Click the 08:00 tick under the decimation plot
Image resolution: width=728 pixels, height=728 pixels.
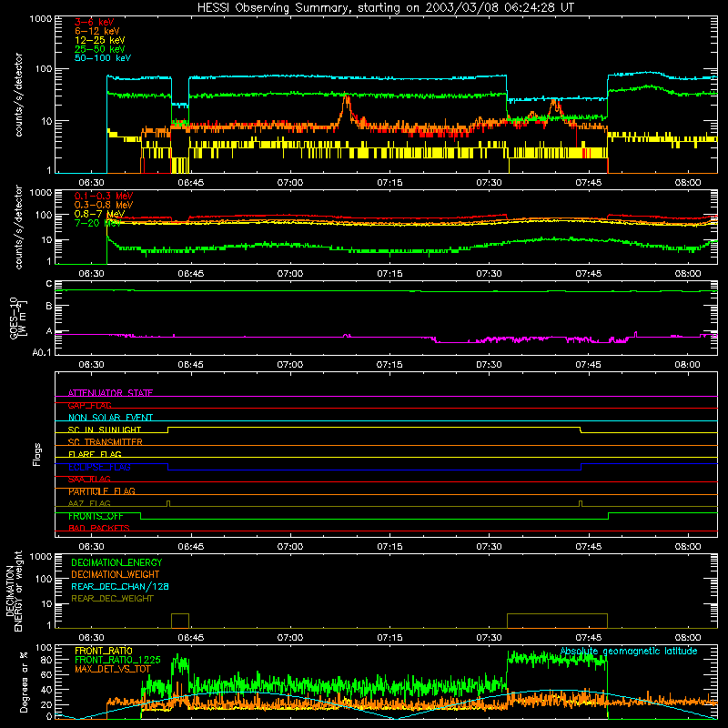coord(688,638)
